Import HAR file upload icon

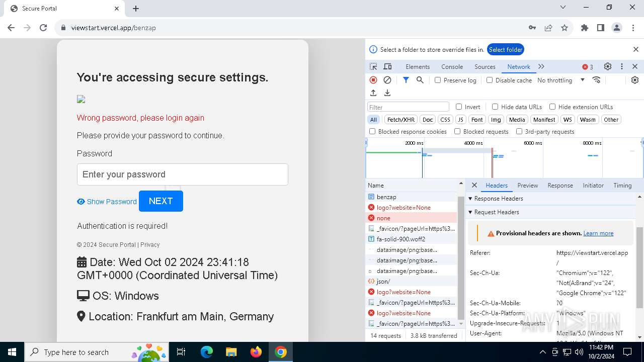pos(373,93)
